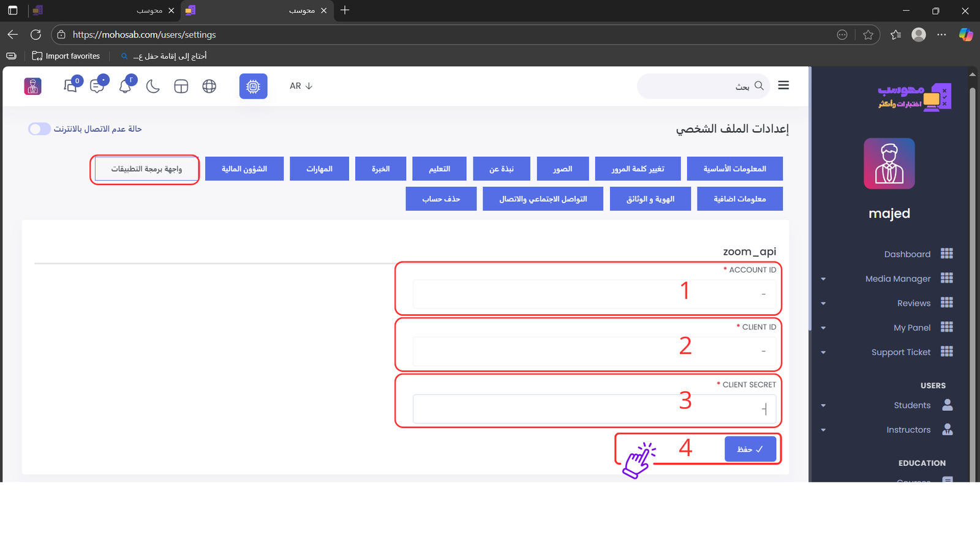This screenshot has height=551, width=980.
Task: Click the hamburger menu icon
Action: pos(783,86)
